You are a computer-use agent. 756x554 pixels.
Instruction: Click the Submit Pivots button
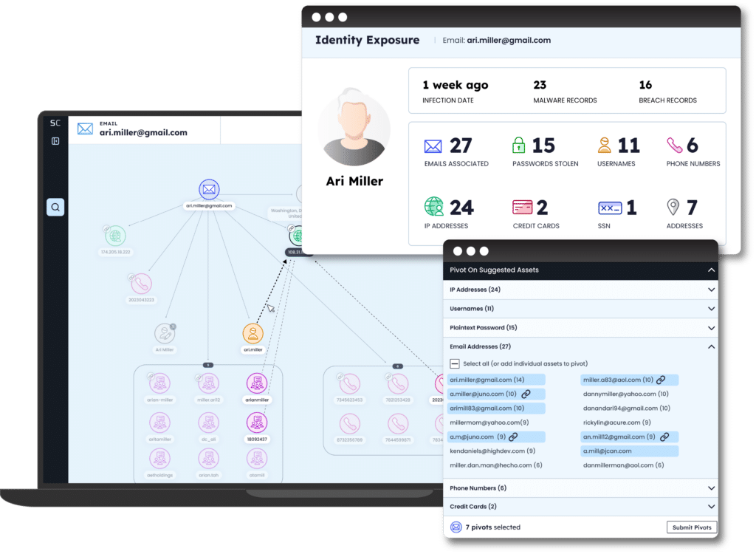[x=692, y=527]
